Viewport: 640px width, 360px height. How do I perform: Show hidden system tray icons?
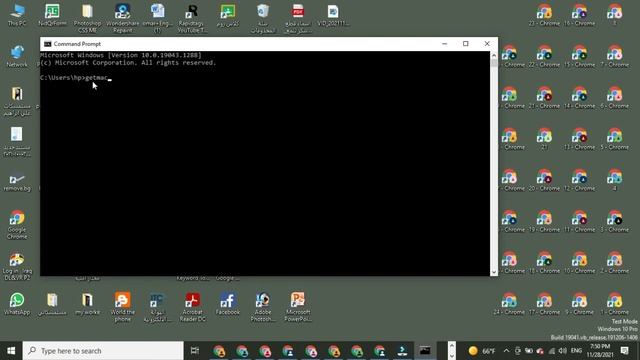pyautogui.click(x=506, y=351)
